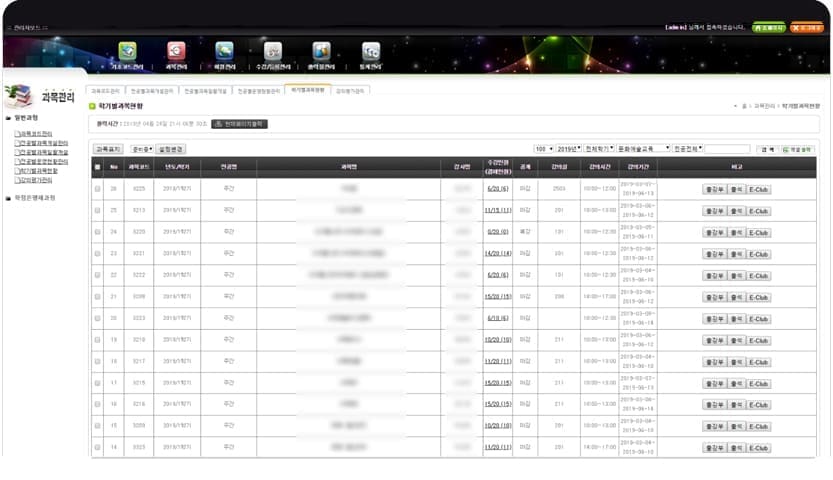Screen dimensions: 833x480
Task: Click the green Excel export icon button
Action: coord(797,149)
